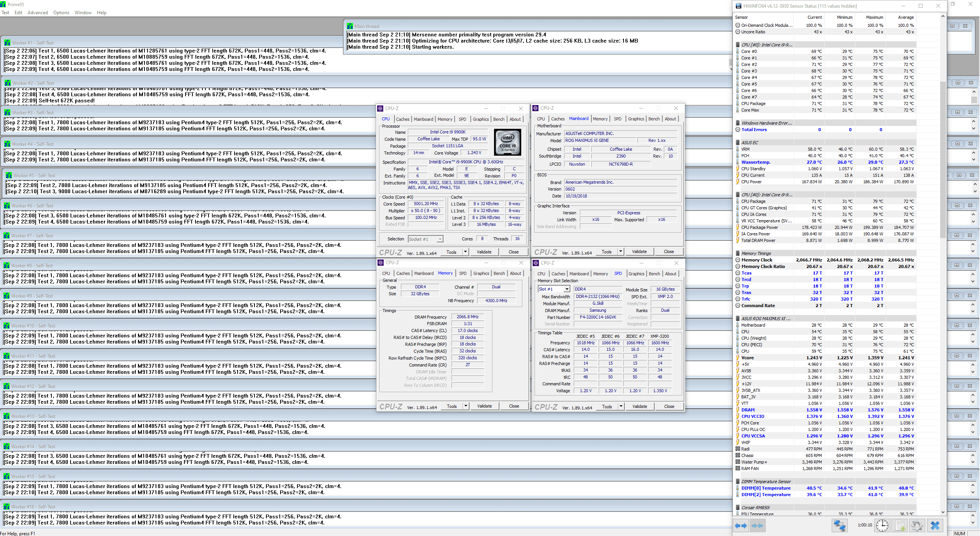Click Tools button in Memory window
980x536 pixels.
452,406
